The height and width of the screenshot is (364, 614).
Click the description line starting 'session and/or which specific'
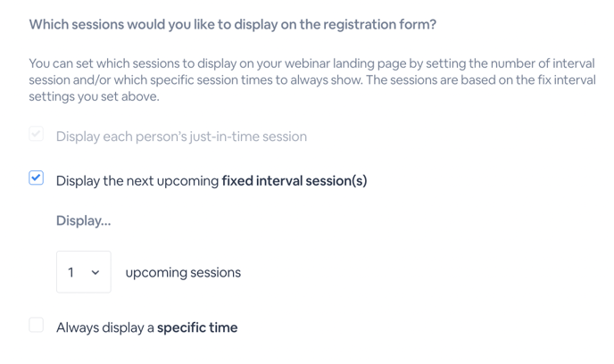[312, 79]
